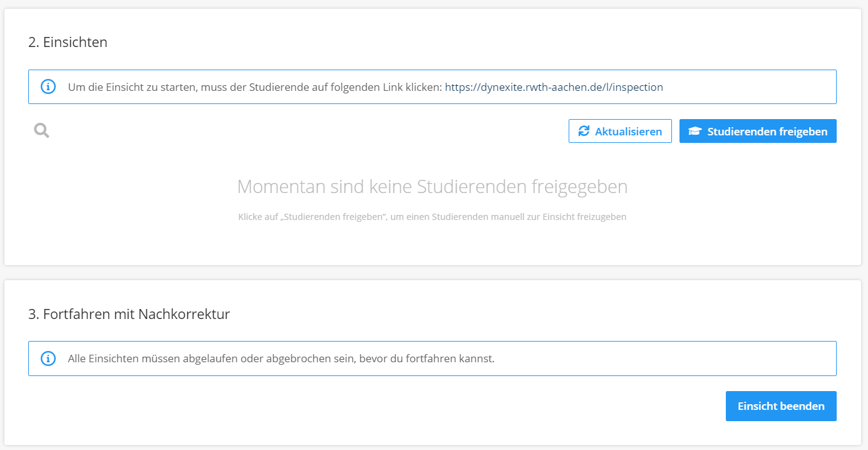Viewport: 868px width, 450px height.
Task: Click the info icon beside the inspection link
Action: [x=48, y=86]
